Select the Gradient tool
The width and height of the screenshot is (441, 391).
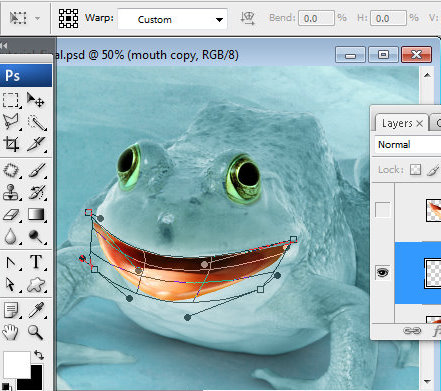point(36,214)
